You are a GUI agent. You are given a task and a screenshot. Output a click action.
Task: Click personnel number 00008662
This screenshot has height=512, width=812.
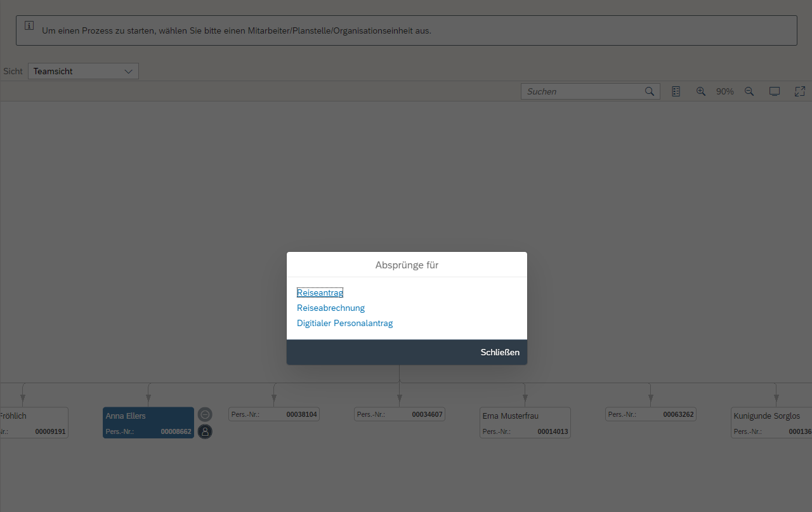(176, 431)
